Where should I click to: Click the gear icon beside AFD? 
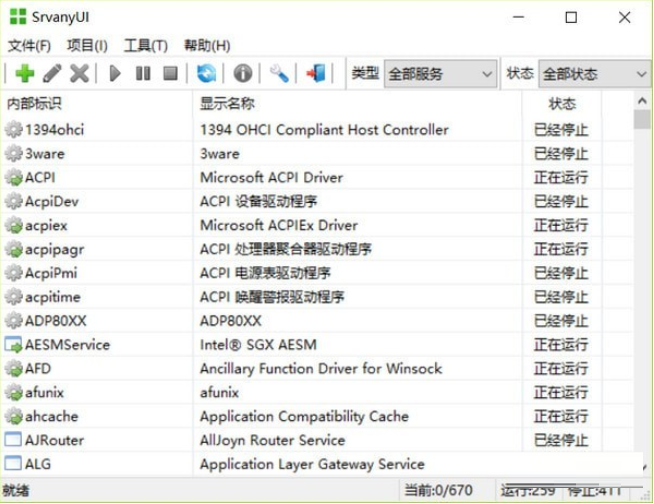click(14, 368)
